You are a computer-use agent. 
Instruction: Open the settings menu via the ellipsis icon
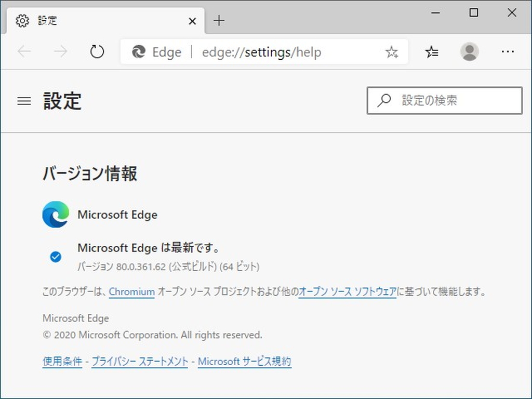[508, 51]
